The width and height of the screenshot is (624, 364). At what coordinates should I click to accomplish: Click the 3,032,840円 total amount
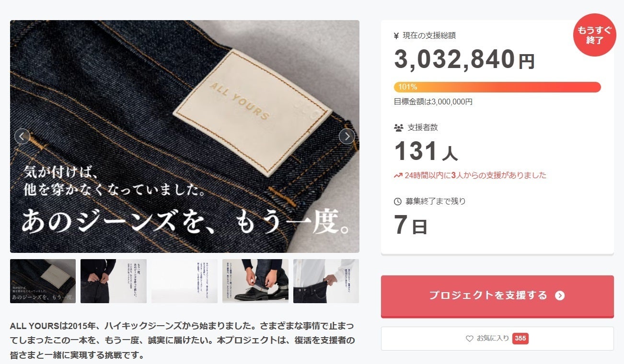pyautogui.click(x=464, y=60)
